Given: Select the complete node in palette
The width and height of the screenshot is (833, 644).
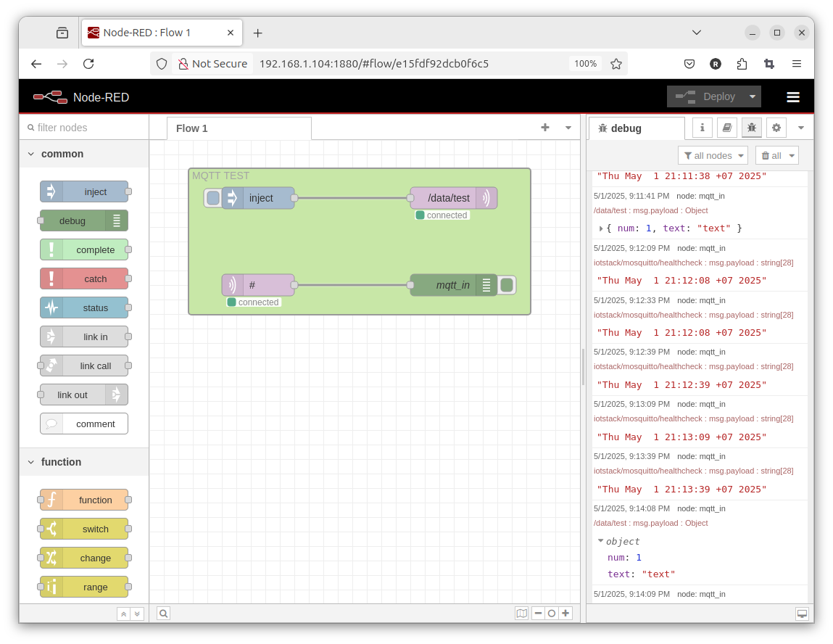Looking at the screenshot, I should (x=84, y=249).
